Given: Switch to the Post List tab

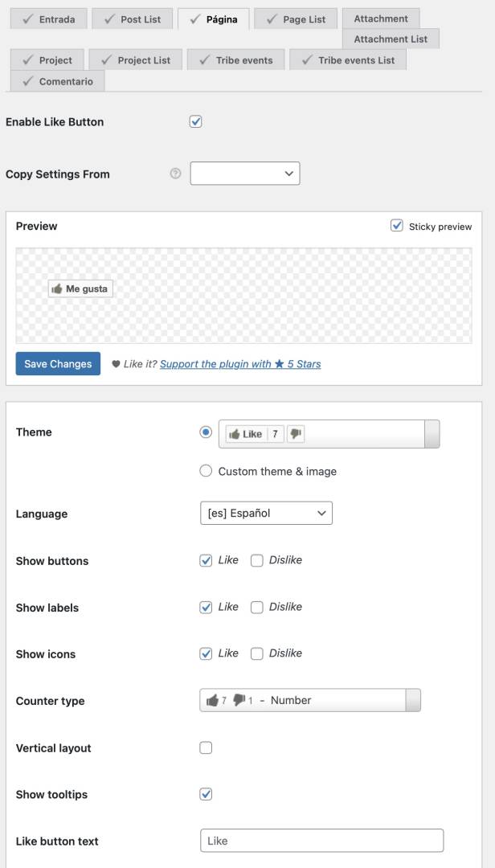Looking at the screenshot, I should (132, 19).
